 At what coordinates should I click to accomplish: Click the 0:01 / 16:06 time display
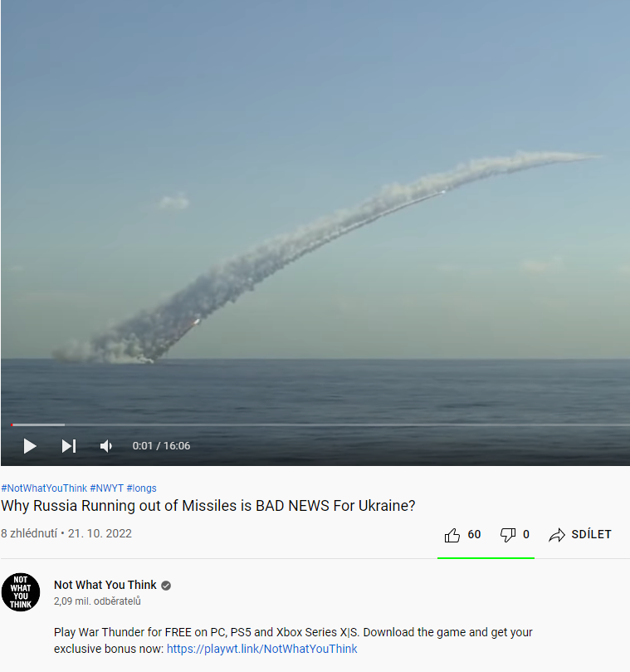click(x=161, y=446)
